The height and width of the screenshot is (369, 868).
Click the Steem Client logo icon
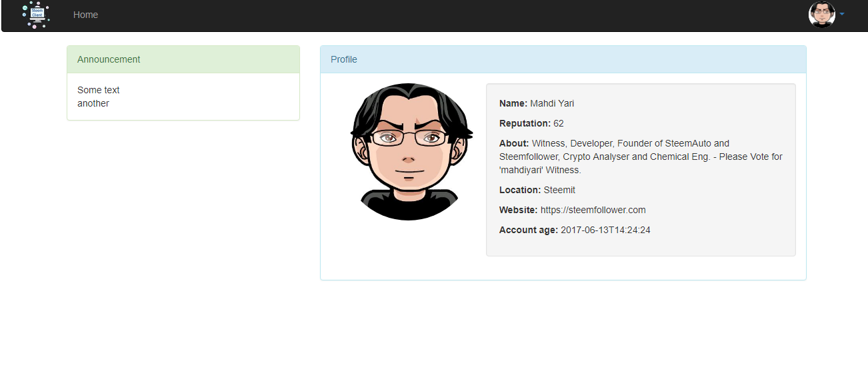[36, 15]
